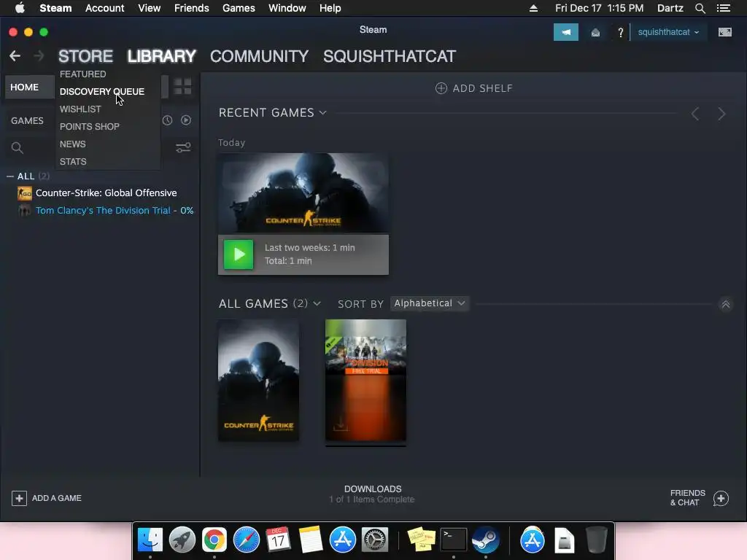Open the SQUISHTHATCAT profile tab
The image size is (747, 560).
(390, 56)
